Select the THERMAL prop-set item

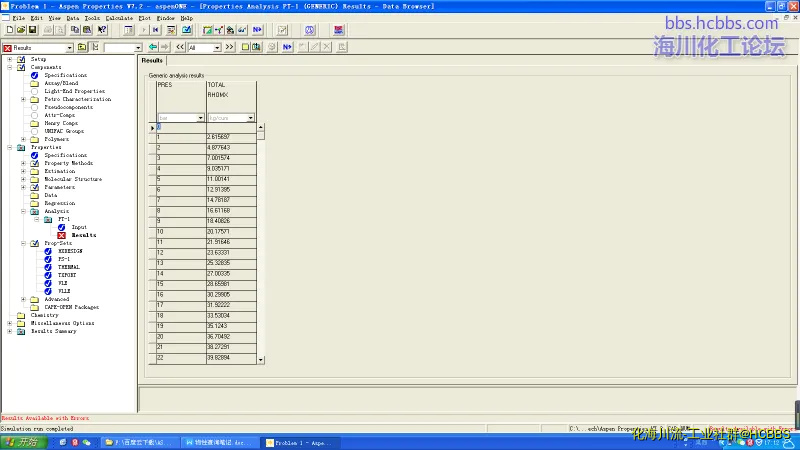(69, 267)
